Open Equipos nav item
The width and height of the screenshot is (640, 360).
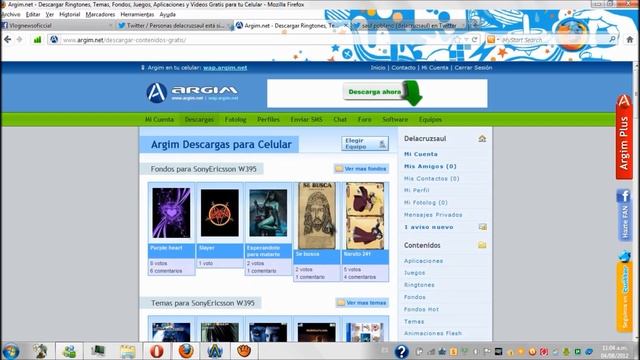pyautogui.click(x=430, y=120)
